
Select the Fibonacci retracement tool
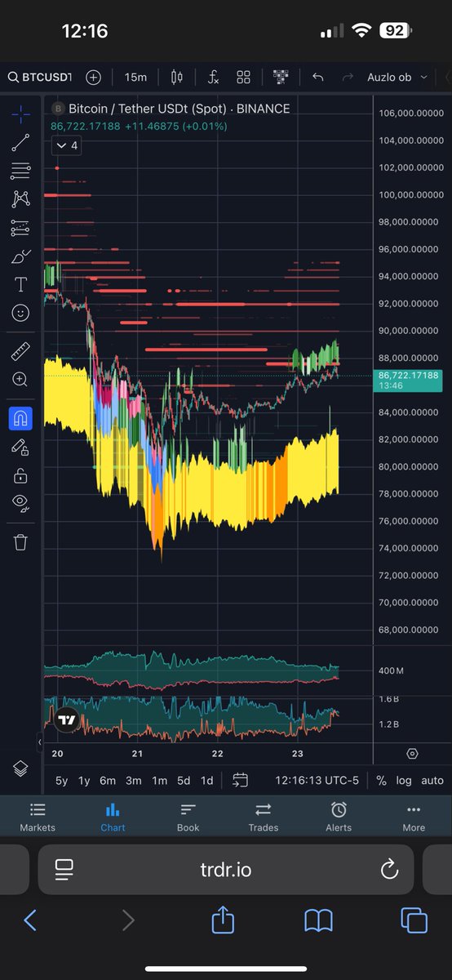point(20,171)
